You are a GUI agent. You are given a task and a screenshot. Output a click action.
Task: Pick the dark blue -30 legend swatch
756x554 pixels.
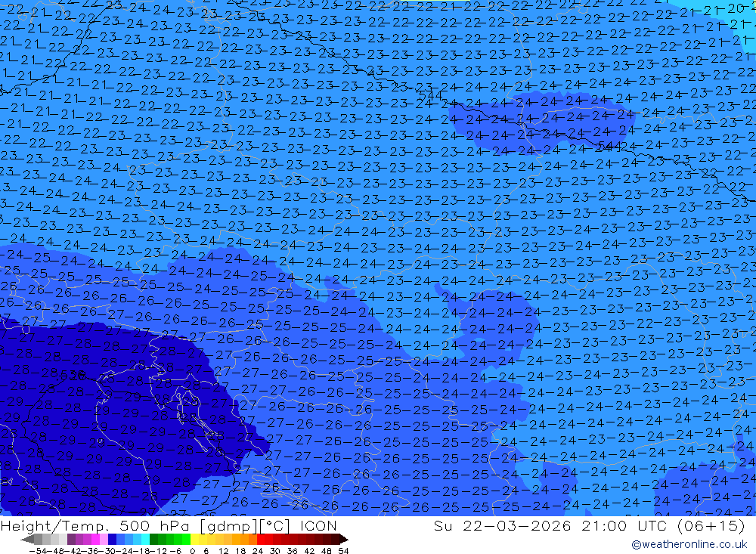coord(112,539)
